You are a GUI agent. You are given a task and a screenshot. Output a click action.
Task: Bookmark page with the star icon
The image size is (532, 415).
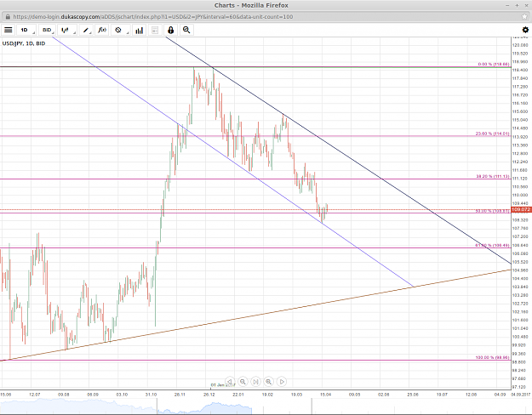click(524, 17)
